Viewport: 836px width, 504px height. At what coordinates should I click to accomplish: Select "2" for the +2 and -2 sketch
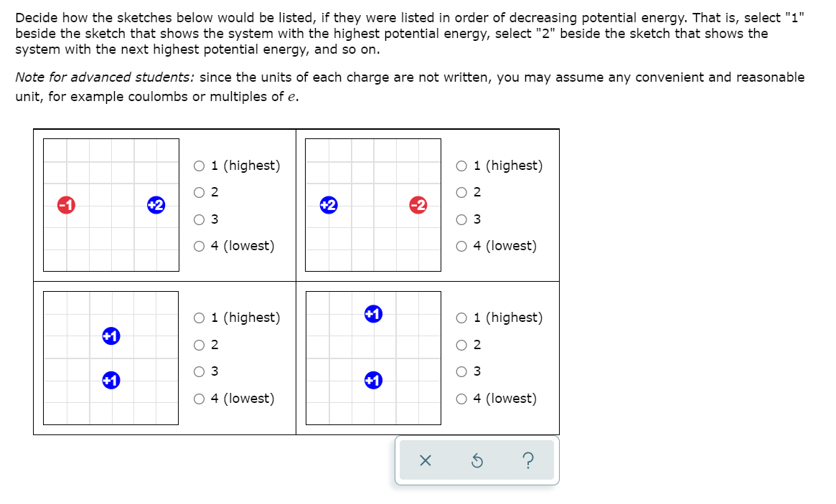click(460, 192)
